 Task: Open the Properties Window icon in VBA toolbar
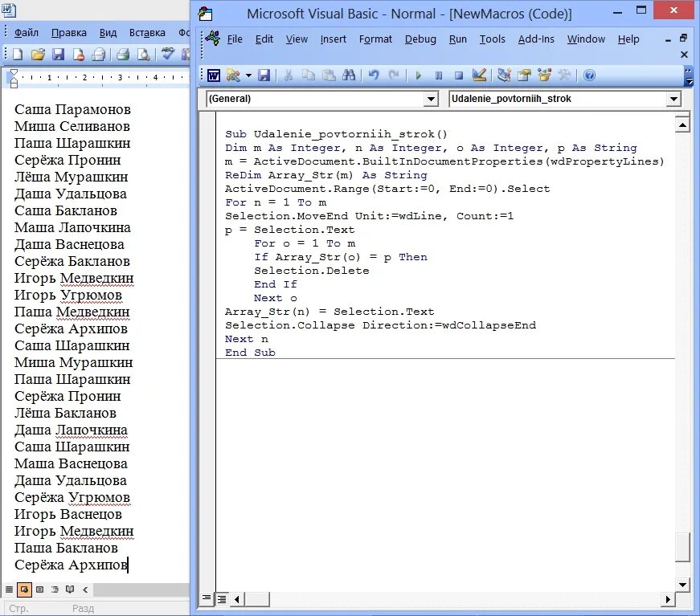524,75
